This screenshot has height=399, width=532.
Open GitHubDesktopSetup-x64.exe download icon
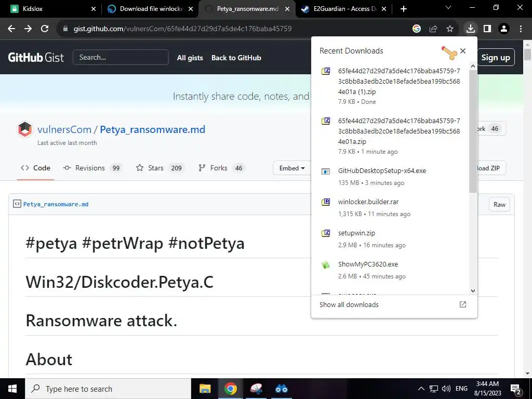coord(326,171)
